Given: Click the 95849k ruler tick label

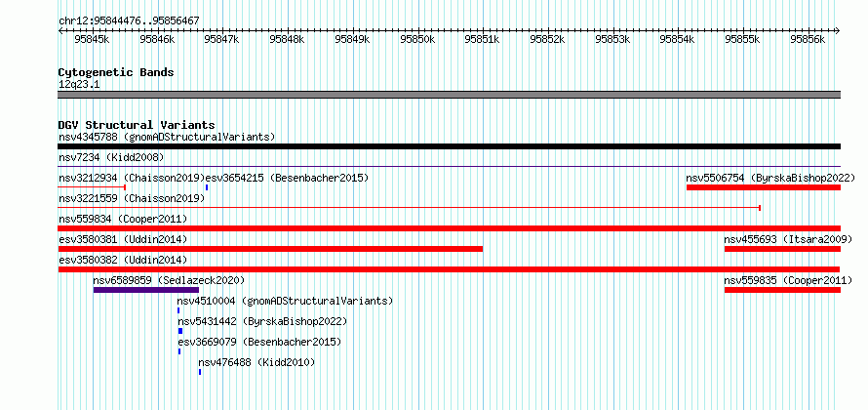Looking at the screenshot, I should click(352, 39).
